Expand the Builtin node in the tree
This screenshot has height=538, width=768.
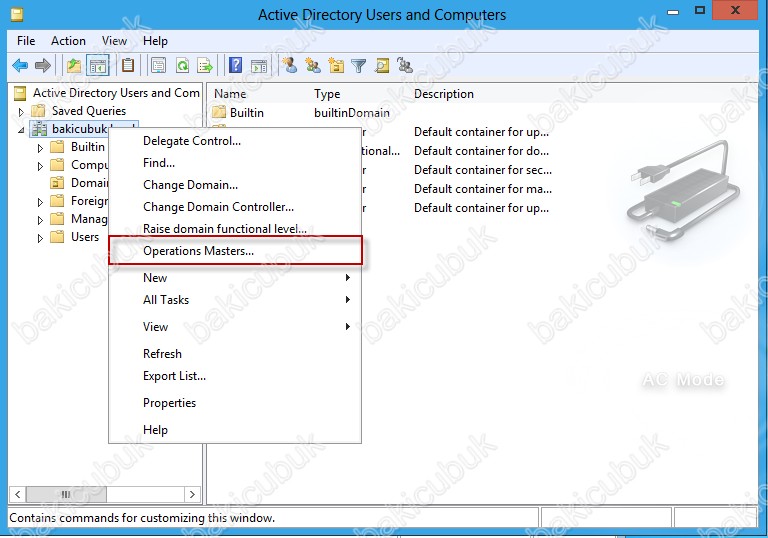tap(40, 148)
